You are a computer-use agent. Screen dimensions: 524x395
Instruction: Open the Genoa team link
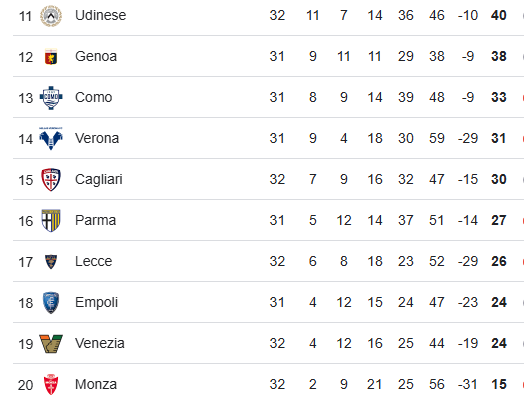click(96, 56)
